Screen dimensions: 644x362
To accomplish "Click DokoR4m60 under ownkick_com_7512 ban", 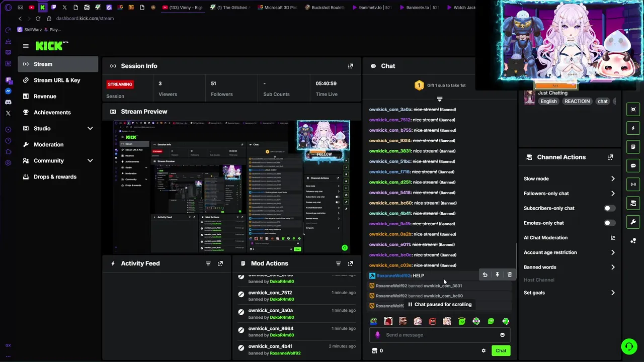I will click(282, 299).
